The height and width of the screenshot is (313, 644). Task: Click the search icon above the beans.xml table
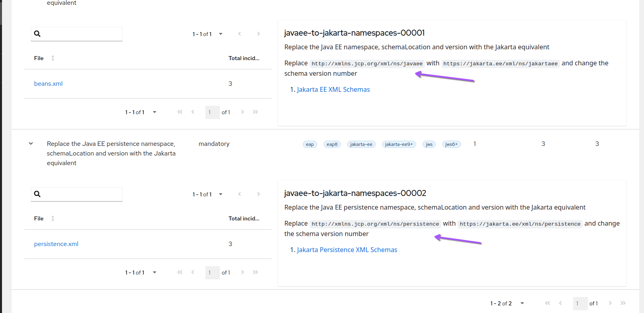[37, 34]
